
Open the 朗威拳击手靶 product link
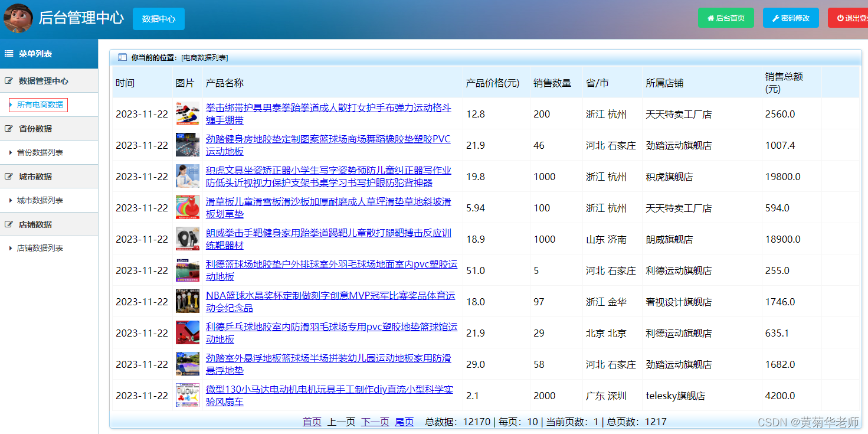click(x=328, y=239)
